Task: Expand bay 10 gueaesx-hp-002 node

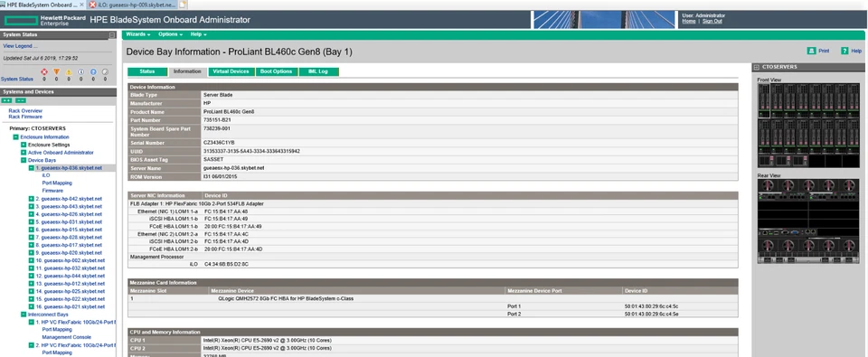Action: point(32,260)
